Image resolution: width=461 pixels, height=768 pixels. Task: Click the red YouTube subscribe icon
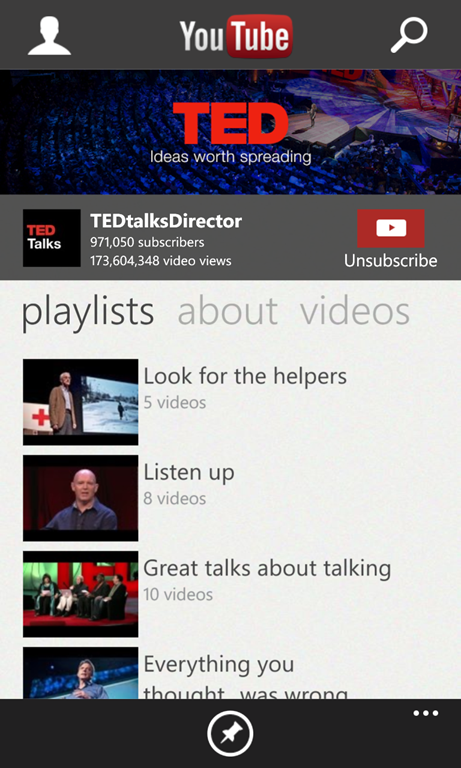tap(391, 228)
